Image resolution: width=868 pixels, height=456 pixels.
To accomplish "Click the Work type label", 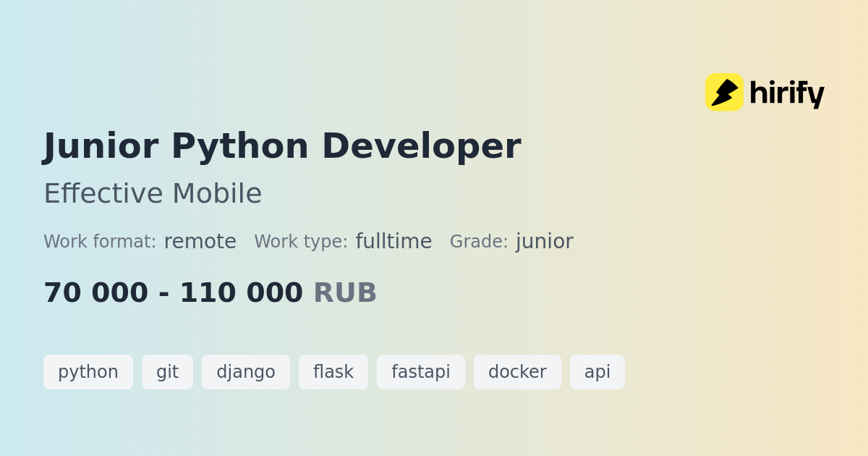I will pos(300,242).
